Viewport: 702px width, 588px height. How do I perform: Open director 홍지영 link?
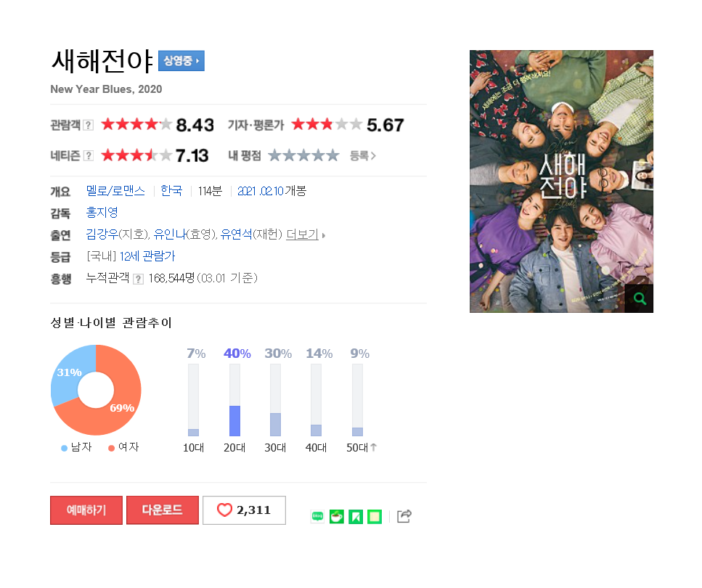[102, 212]
